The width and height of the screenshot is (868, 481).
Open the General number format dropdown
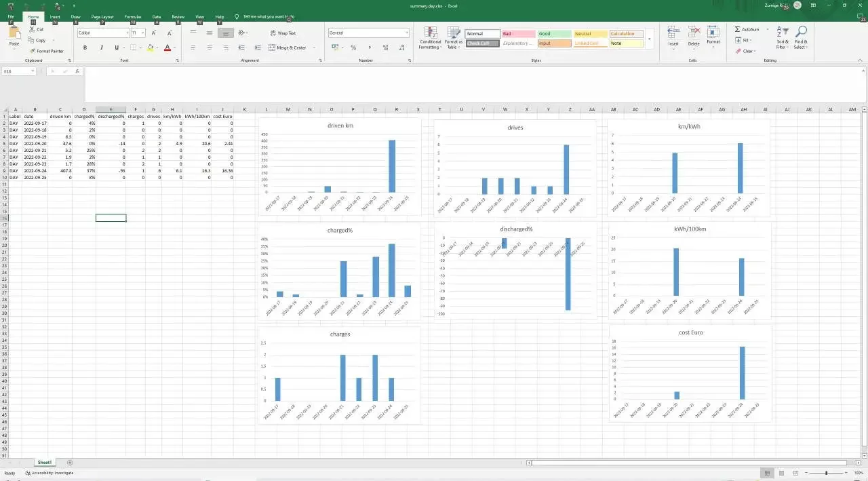pyautogui.click(x=406, y=33)
